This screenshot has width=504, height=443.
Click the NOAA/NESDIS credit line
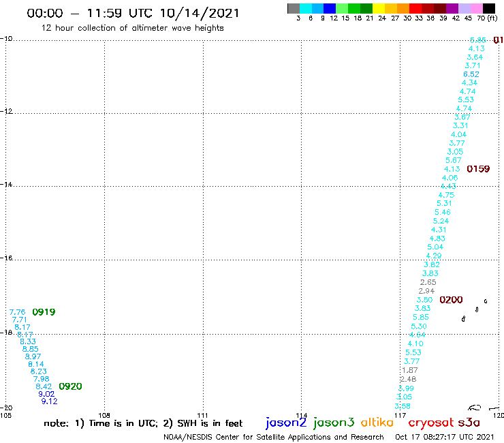pos(274,437)
